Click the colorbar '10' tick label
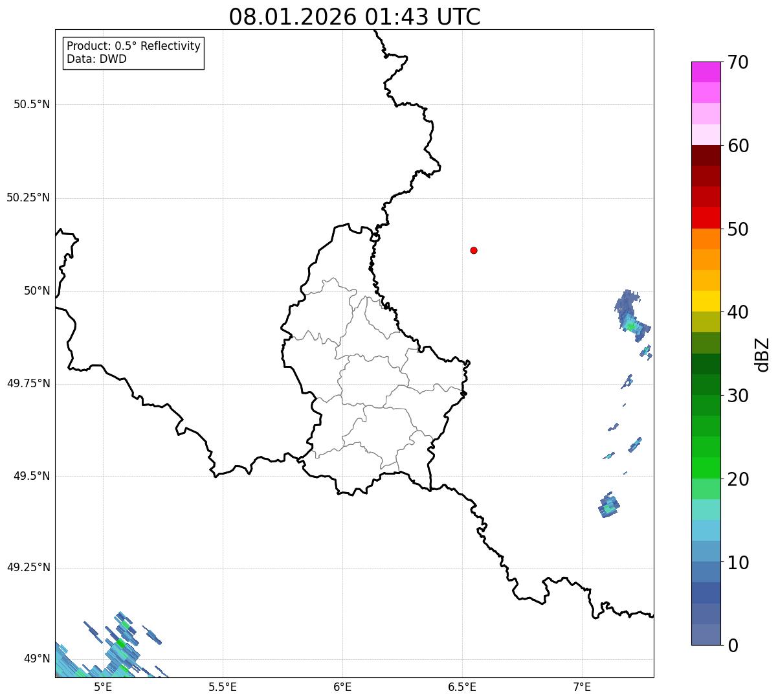Image resolution: width=778 pixels, height=700 pixels. click(738, 562)
